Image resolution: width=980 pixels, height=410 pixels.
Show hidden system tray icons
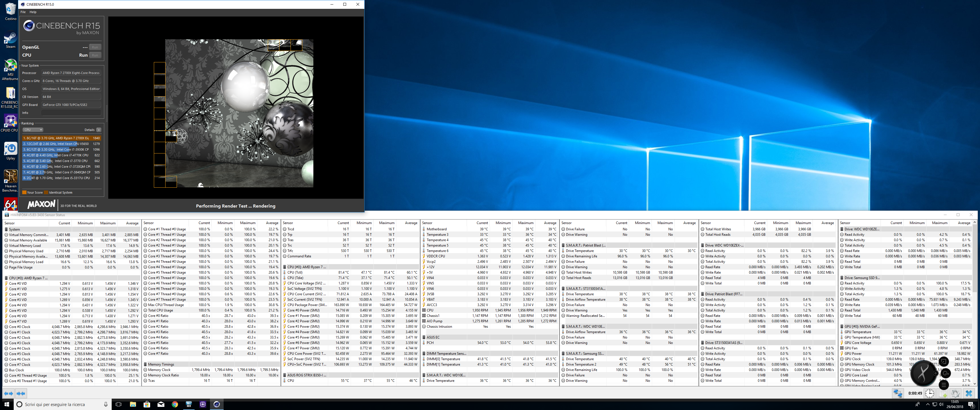click(x=928, y=404)
